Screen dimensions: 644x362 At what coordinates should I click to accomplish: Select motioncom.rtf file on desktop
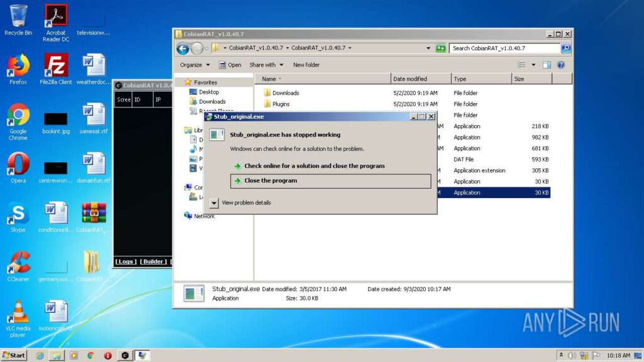click(56, 315)
